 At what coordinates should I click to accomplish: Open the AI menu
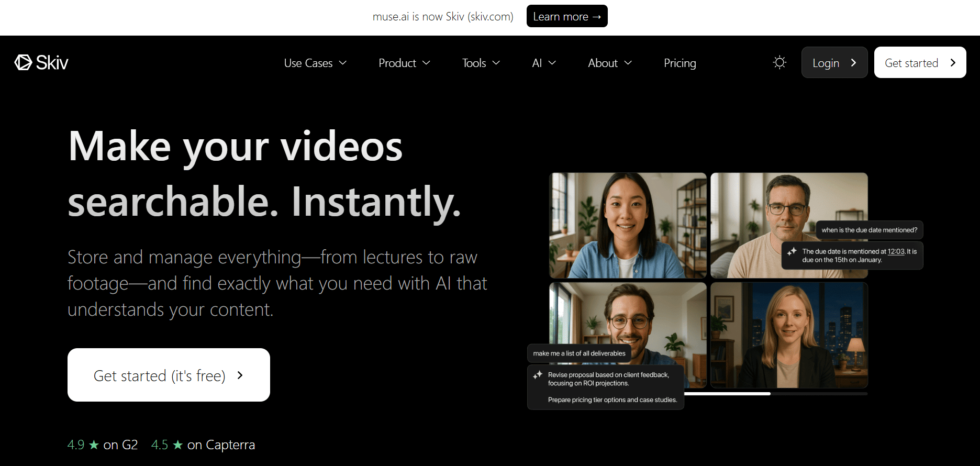tap(544, 63)
